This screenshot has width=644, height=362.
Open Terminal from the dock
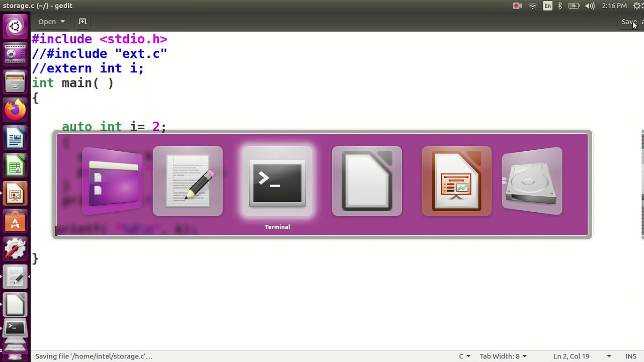coord(15,329)
